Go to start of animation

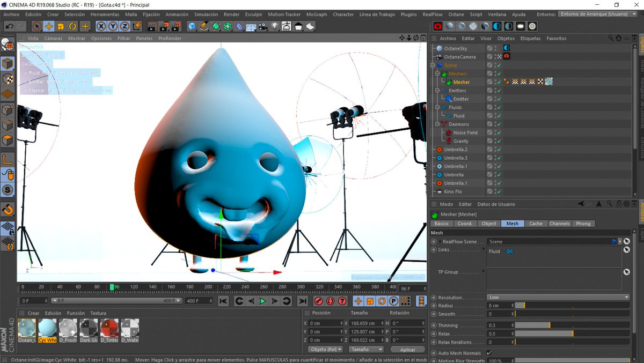pos(223,301)
